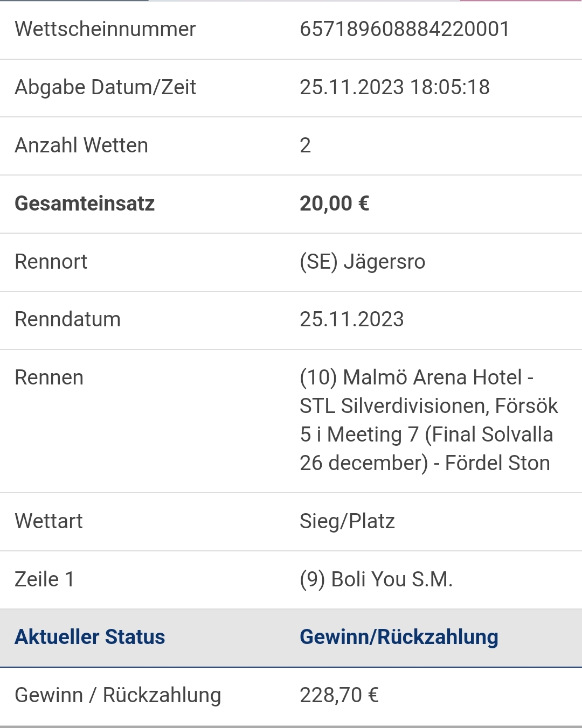Viewport: 582px width, 728px height.
Task: Click the Wettart label
Action: click(49, 521)
